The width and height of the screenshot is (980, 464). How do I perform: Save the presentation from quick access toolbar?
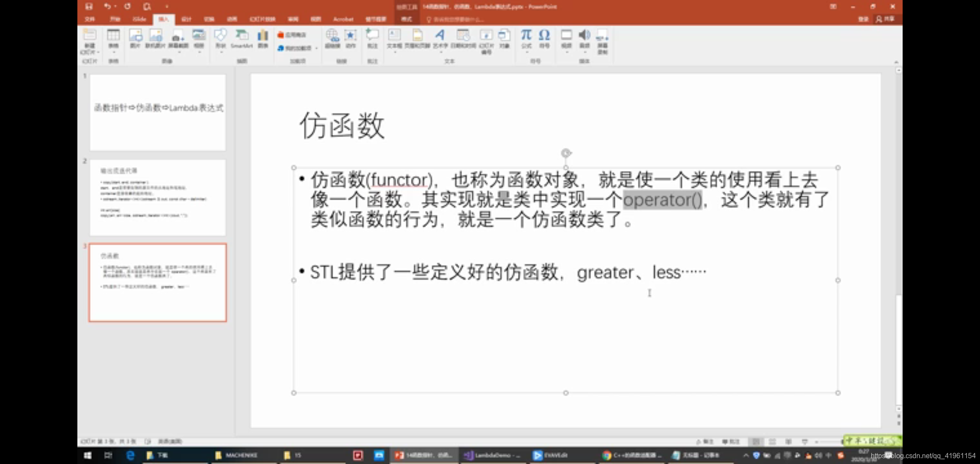pos(89,6)
